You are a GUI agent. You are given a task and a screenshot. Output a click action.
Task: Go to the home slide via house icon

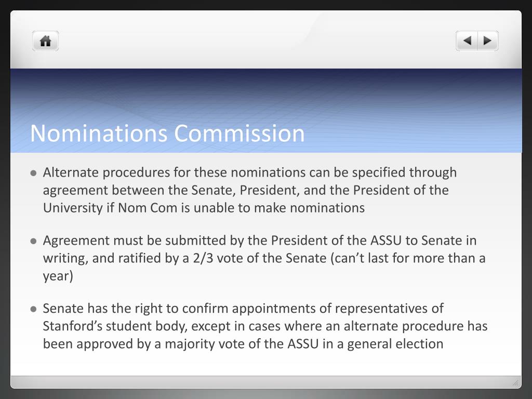(46, 41)
